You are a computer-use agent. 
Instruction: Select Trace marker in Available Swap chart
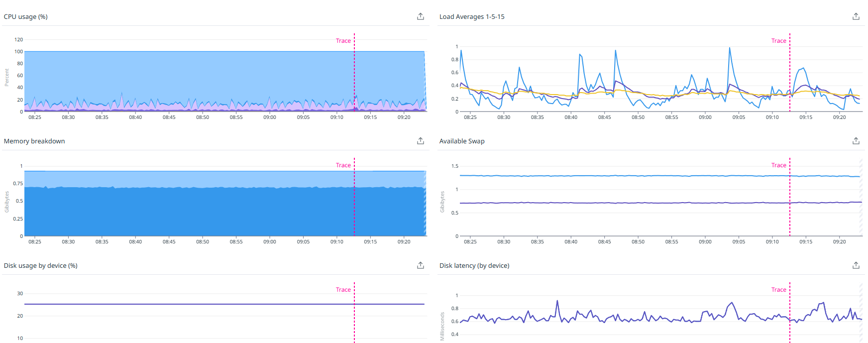778,165
